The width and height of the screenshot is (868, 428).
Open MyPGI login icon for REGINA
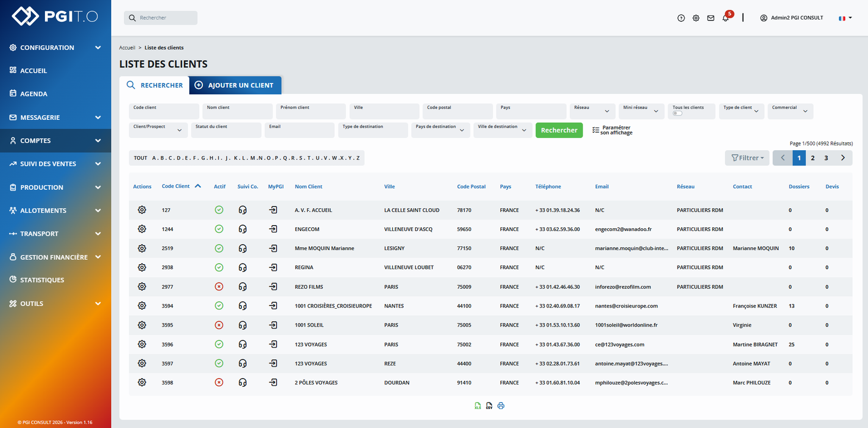(x=273, y=267)
